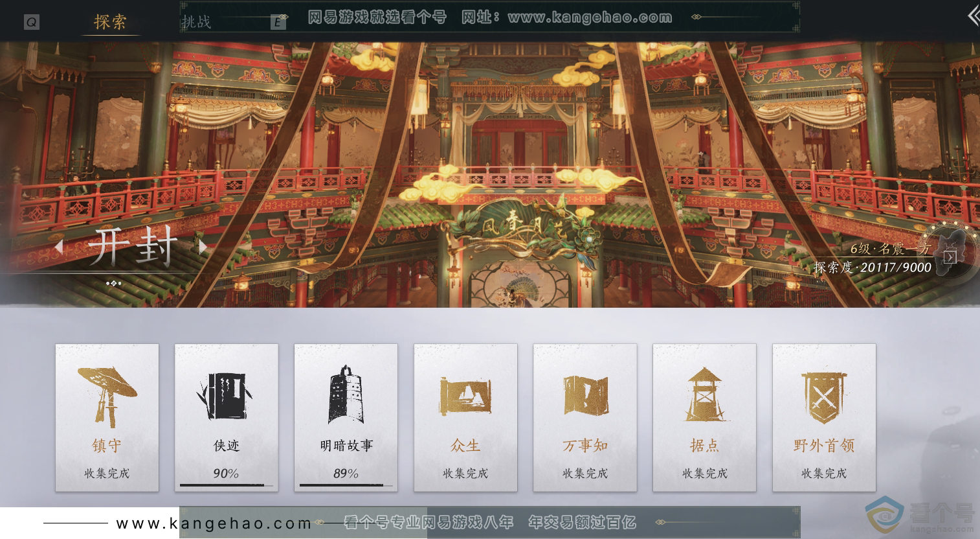Click the 侠迹 90% progress bar
Image resolution: width=980 pixels, height=539 pixels.
tap(227, 485)
